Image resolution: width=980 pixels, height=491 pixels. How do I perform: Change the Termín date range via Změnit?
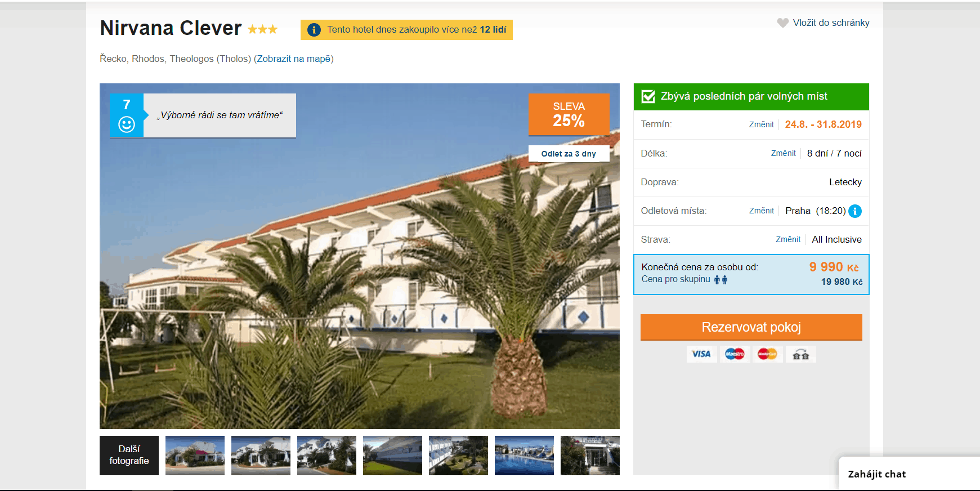click(x=762, y=124)
